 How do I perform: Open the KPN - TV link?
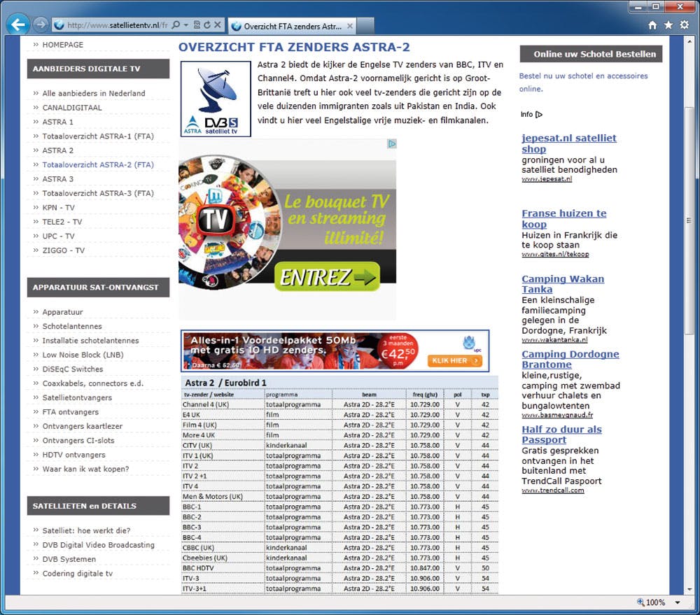[58, 208]
